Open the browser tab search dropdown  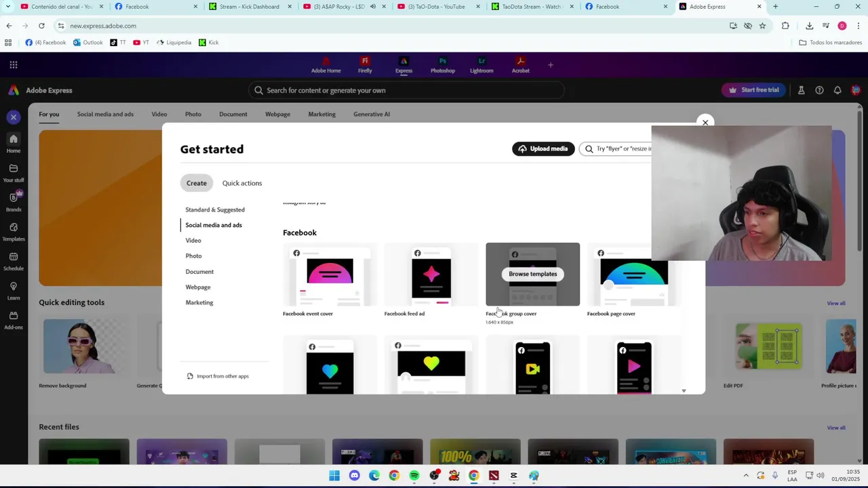[9, 7]
